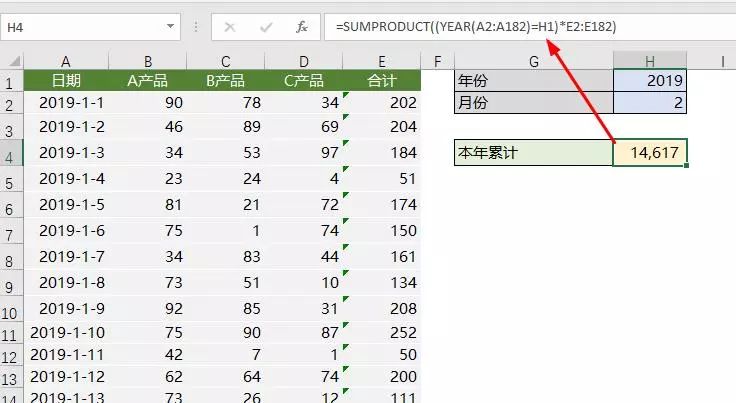Click inside the SUMPRODUCT formula bar

(x=530, y=27)
